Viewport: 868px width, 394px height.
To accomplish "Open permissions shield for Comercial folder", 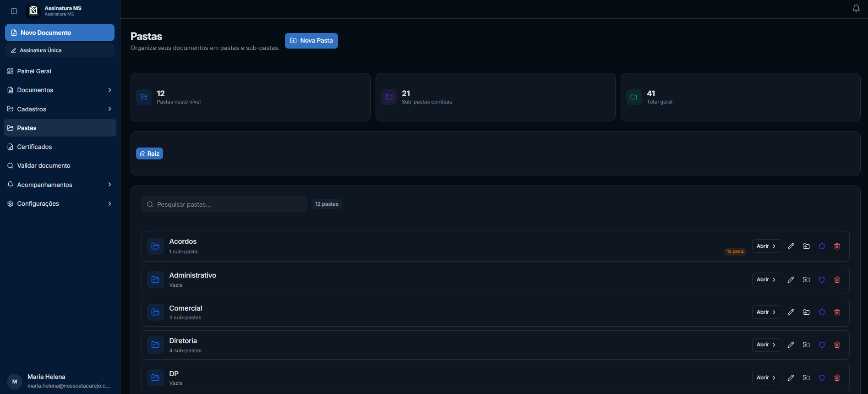I will tap(822, 312).
